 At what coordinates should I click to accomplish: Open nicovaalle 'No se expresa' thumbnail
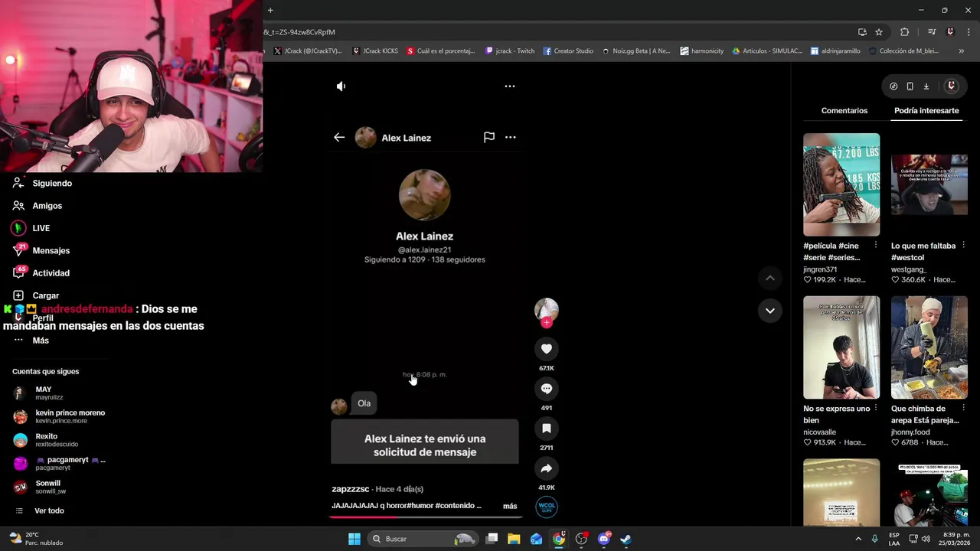pyautogui.click(x=841, y=347)
